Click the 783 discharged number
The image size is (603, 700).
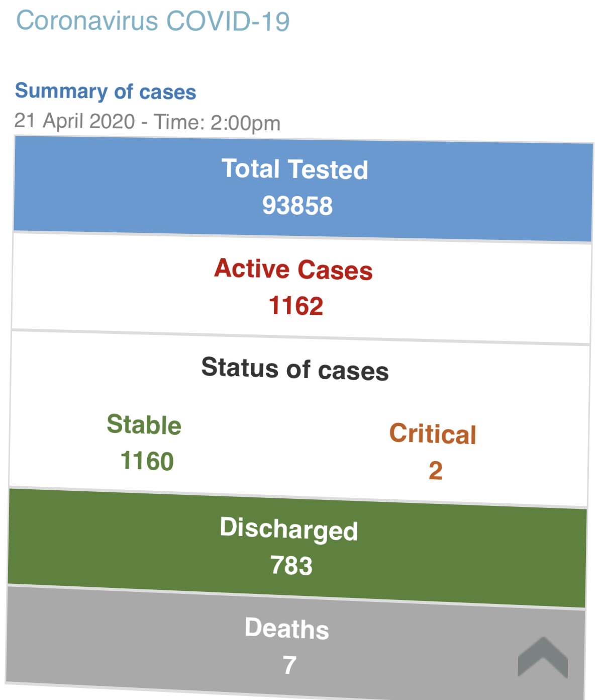(x=291, y=565)
